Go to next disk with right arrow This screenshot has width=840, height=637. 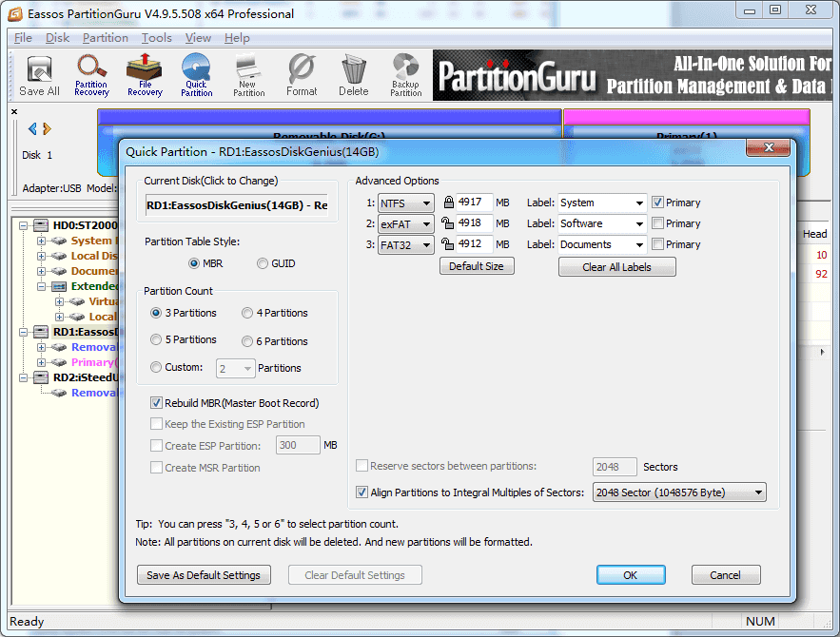coord(48,128)
